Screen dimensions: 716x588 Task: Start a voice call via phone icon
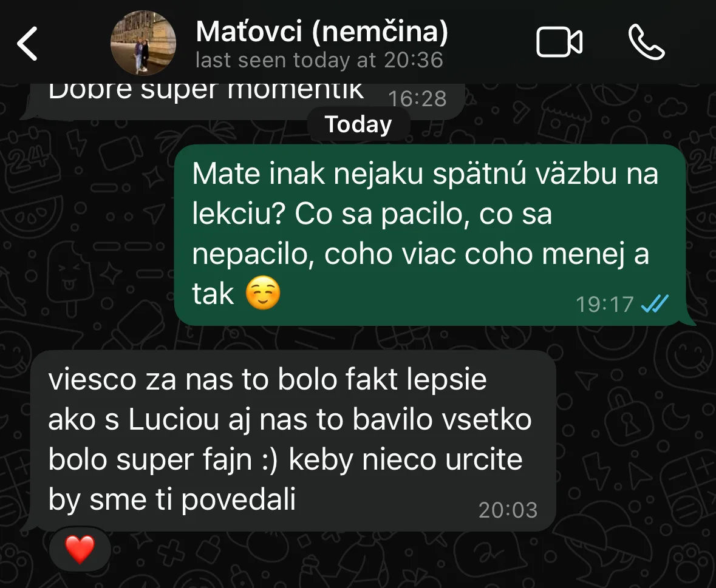pyautogui.click(x=647, y=42)
